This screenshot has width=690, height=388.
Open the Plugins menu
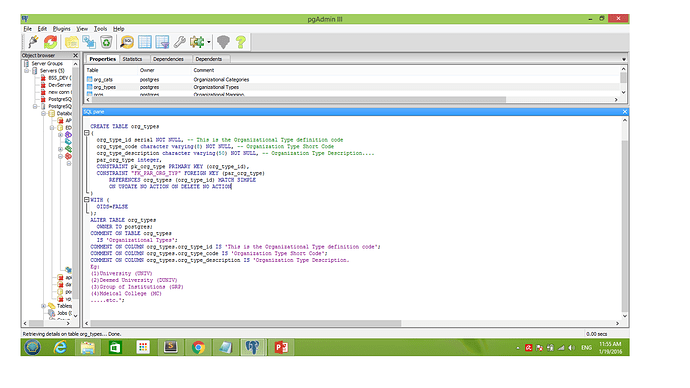(x=62, y=29)
